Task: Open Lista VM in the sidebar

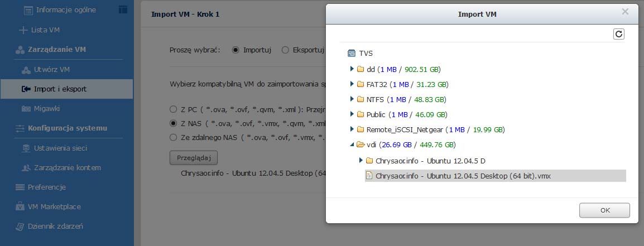Action: coord(46,30)
